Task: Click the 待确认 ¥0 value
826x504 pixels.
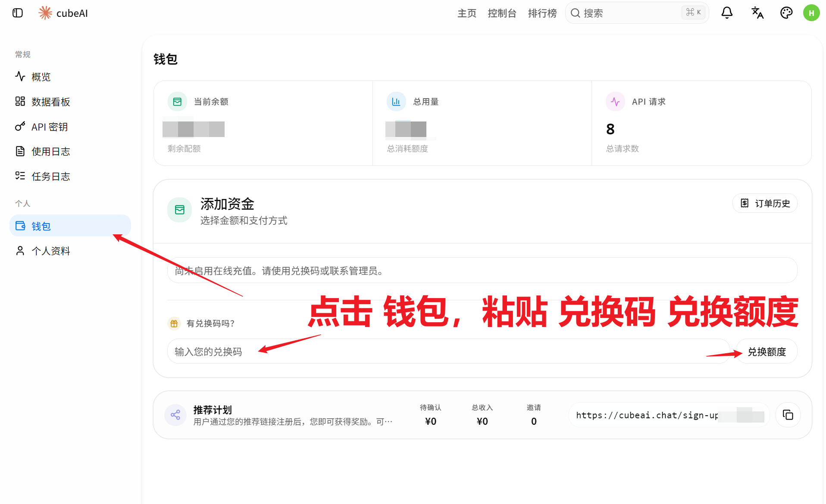Action: click(x=431, y=421)
